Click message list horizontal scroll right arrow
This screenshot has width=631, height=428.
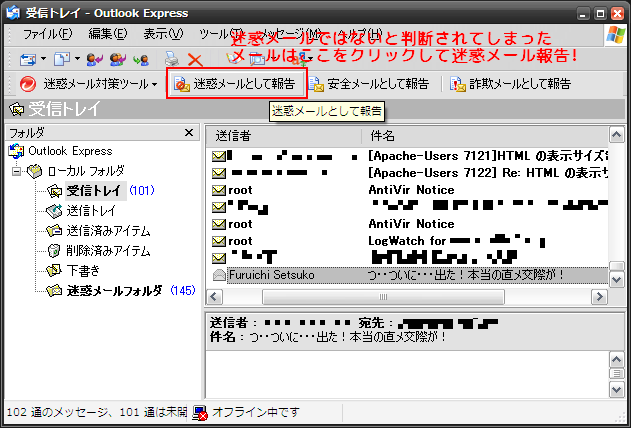pos(600,297)
